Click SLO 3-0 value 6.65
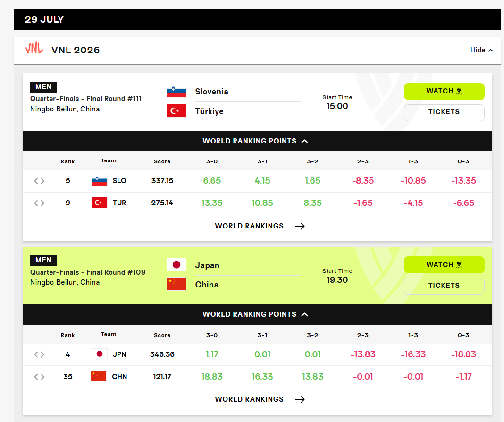This screenshot has height=422, width=504. (212, 181)
